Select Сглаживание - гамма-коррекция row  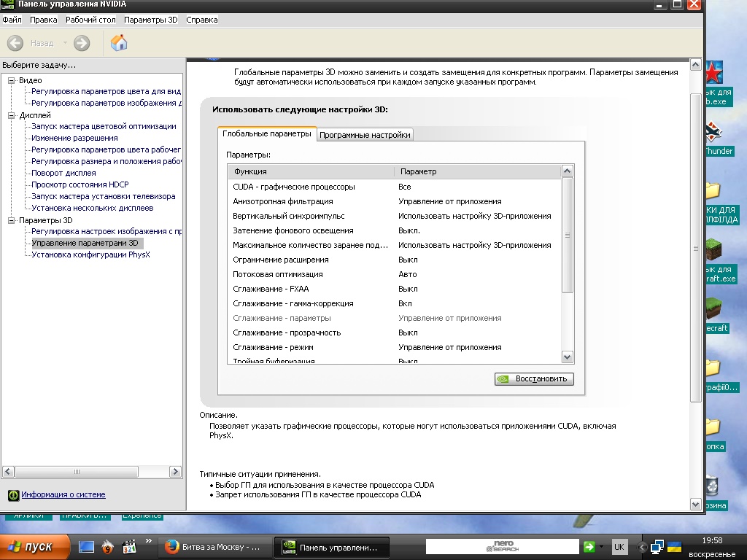pyautogui.click(x=395, y=303)
